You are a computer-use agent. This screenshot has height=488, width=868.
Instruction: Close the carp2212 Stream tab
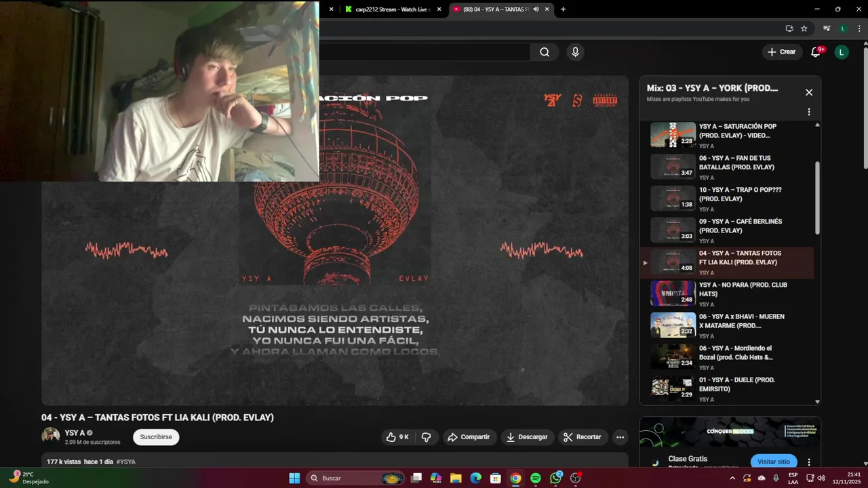439,9
